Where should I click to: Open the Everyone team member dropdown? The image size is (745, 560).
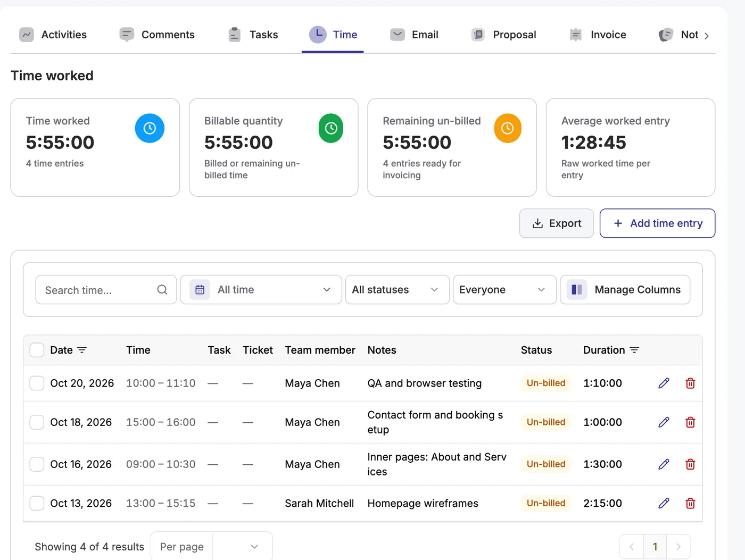coord(504,290)
